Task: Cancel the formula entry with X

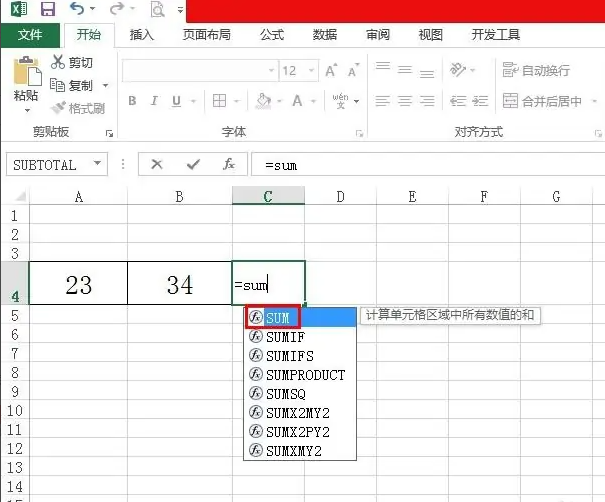Action: pos(157,164)
